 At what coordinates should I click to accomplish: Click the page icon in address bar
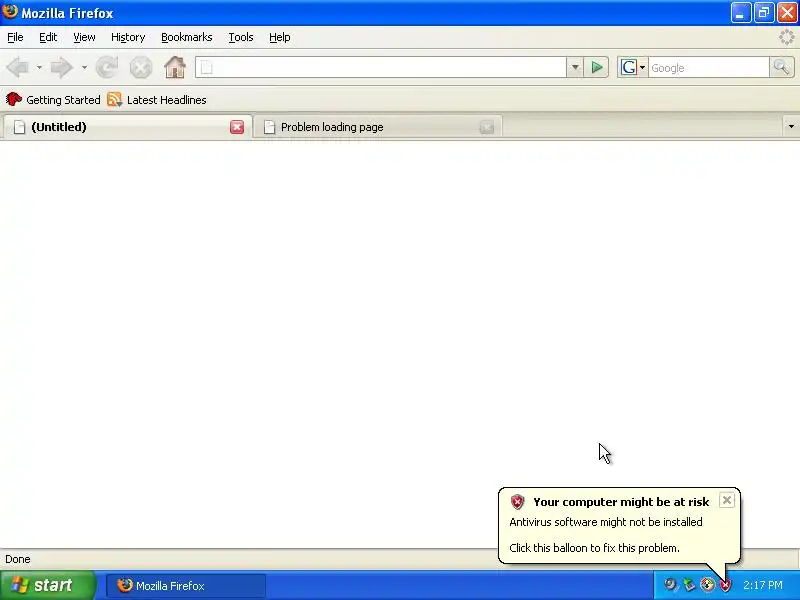point(207,67)
